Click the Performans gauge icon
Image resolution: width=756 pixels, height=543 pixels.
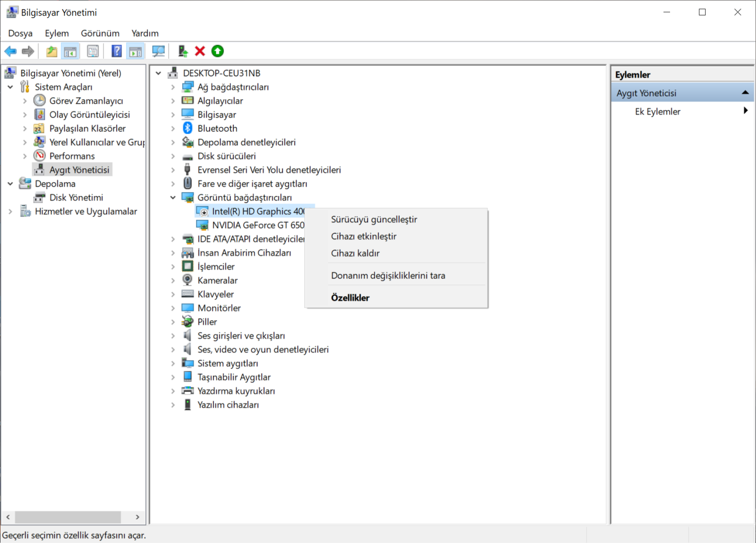pyautogui.click(x=39, y=156)
